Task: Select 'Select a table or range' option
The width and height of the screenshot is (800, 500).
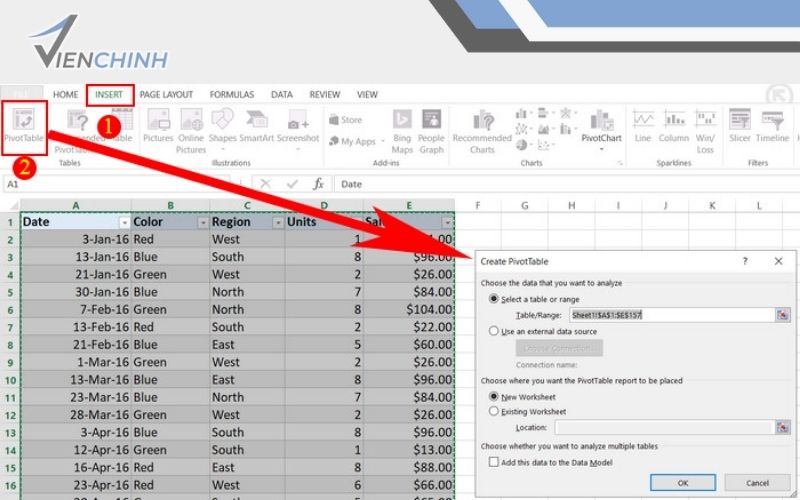Action: pos(493,298)
